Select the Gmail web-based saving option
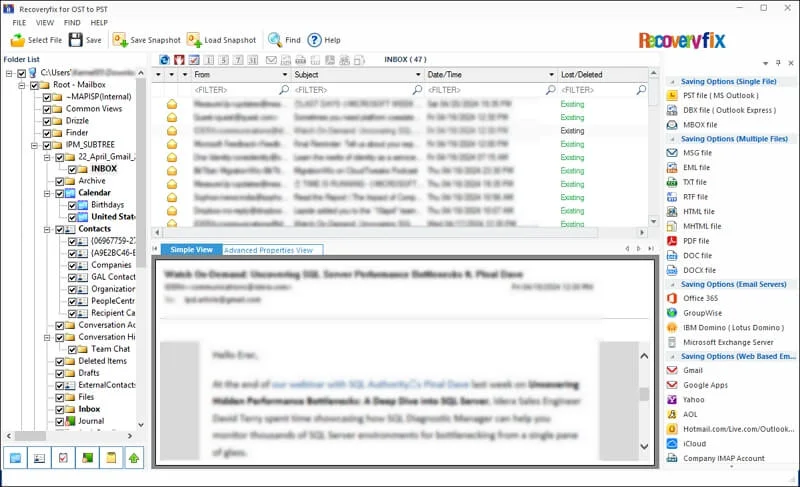This screenshot has width=800, height=487. (692, 370)
